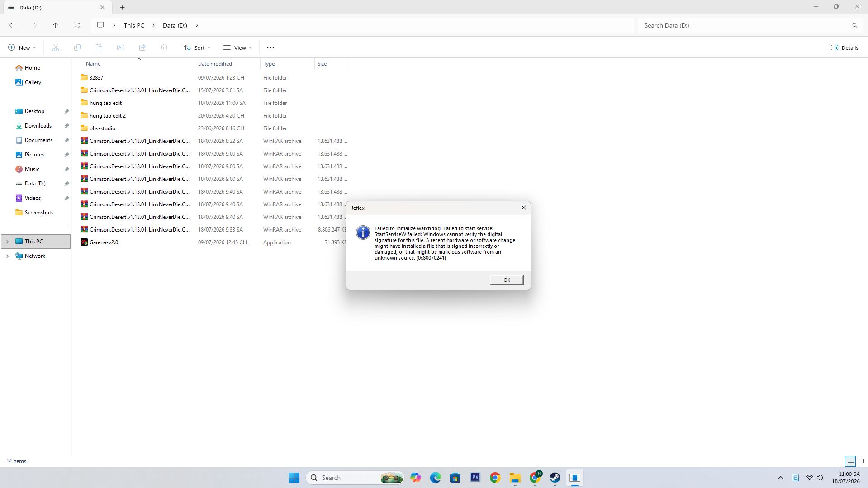Expand the chevron before This PC breadcrumb
Image resolution: width=868 pixels, height=488 pixels.
(x=114, y=25)
